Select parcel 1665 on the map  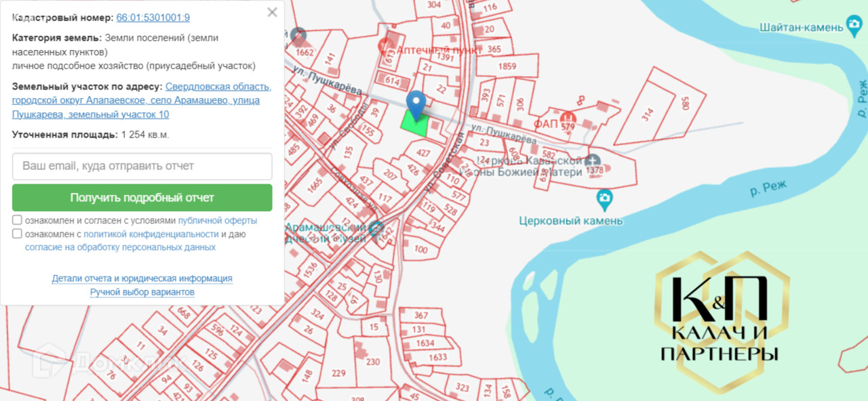click(x=315, y=185)
